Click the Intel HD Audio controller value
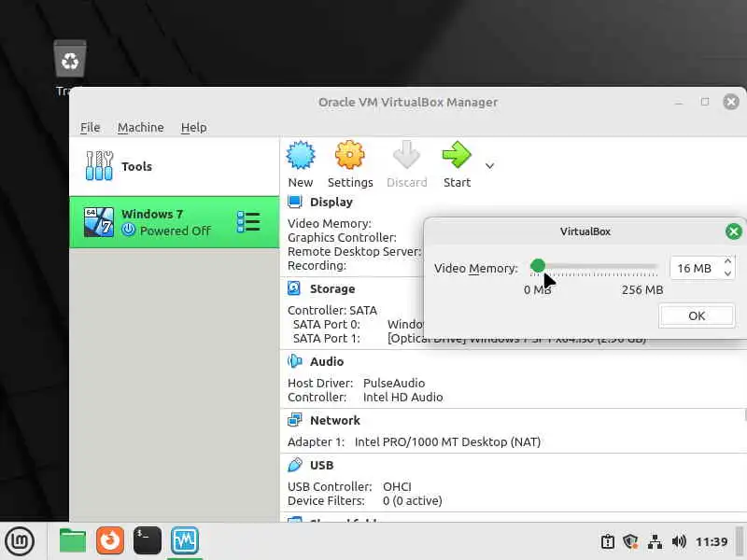Image resolution: width=747 pixels, height=560 pixels. click(403, 397)
